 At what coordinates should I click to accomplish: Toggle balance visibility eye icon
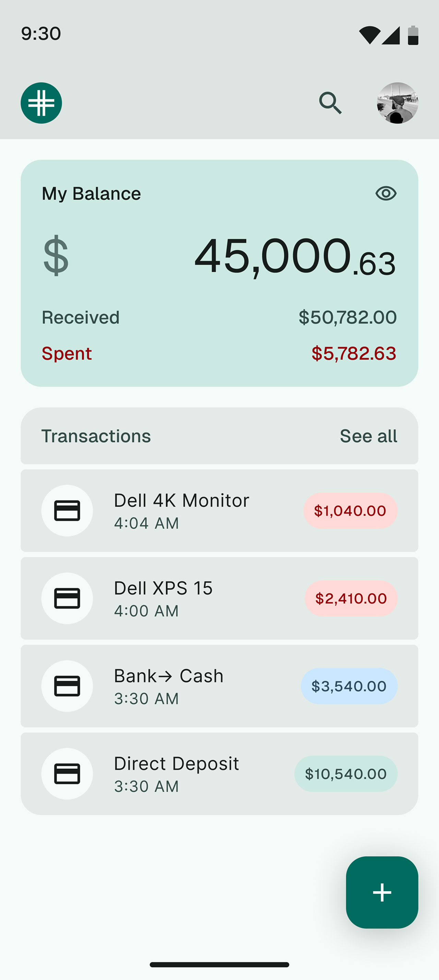point(386,193)
